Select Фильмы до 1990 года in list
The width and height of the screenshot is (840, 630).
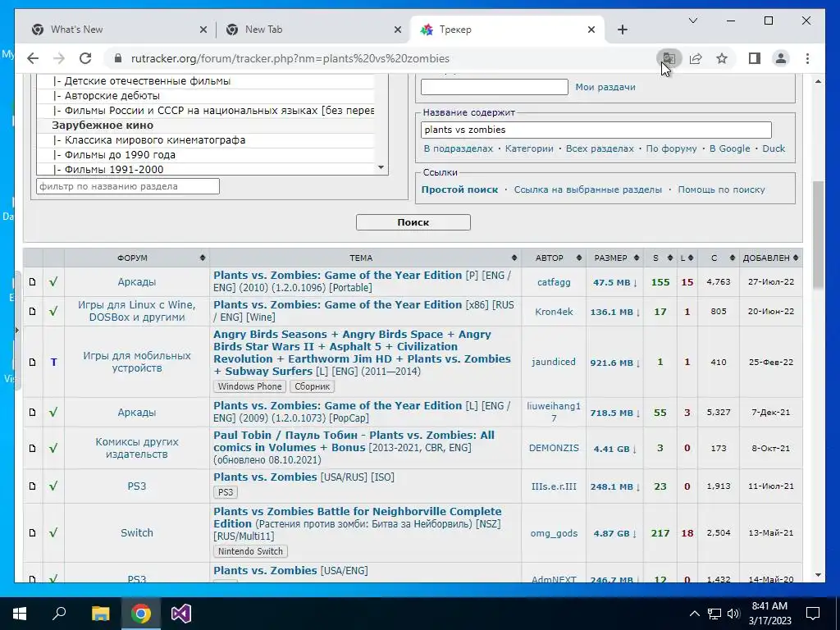click(206, 154)
